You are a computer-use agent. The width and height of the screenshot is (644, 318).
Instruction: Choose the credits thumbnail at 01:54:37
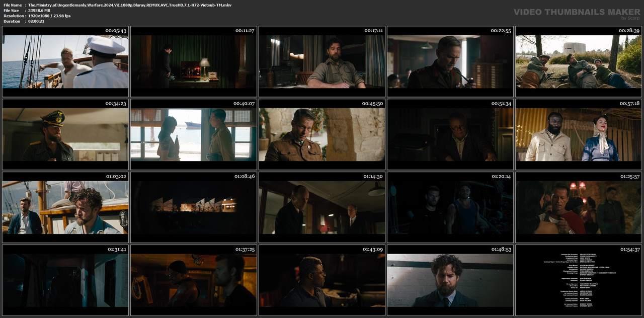(579, 280)
